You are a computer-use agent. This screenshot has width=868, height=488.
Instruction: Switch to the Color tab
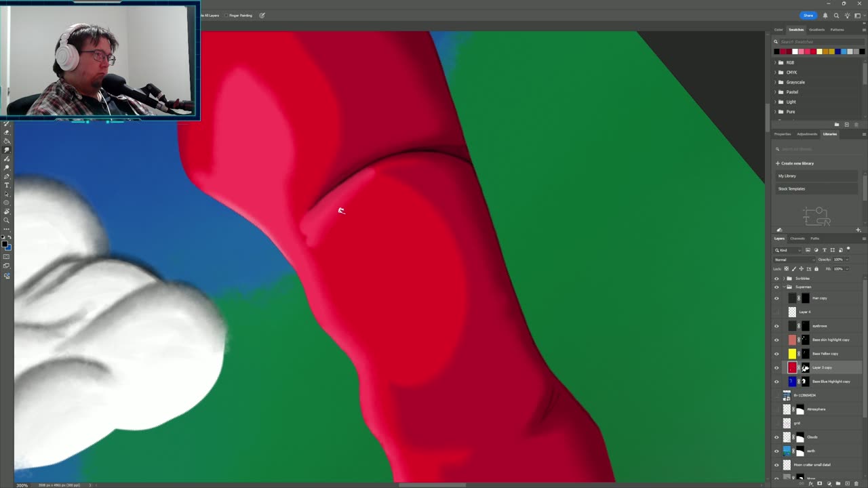point(778,30)
